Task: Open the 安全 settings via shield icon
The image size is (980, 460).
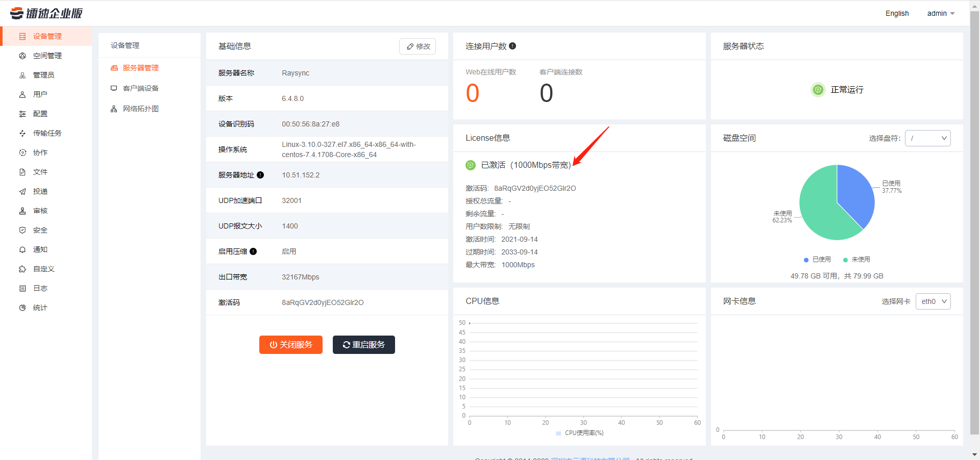Action: [22, 230]
